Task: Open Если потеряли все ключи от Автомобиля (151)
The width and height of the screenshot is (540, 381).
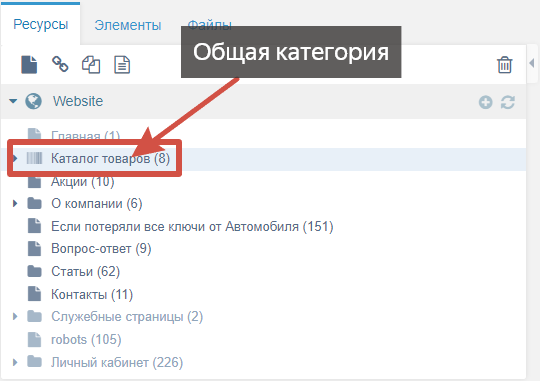Action: click(192, 227)
